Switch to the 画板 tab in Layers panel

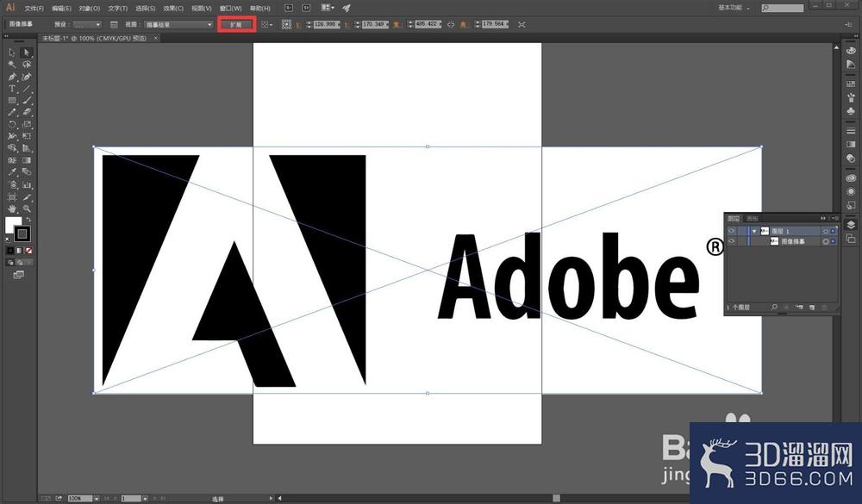(x=752, y=218)
